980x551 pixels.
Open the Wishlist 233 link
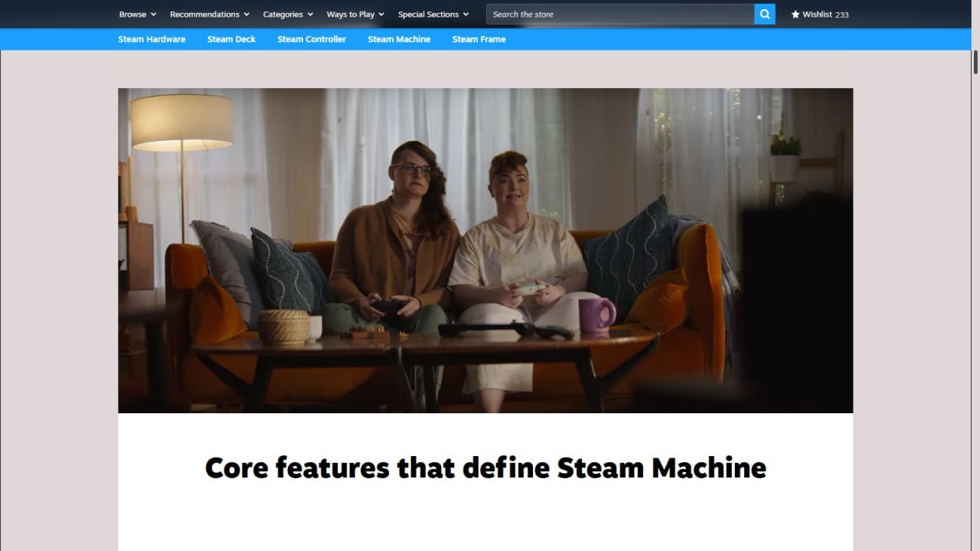click(820, 14)
